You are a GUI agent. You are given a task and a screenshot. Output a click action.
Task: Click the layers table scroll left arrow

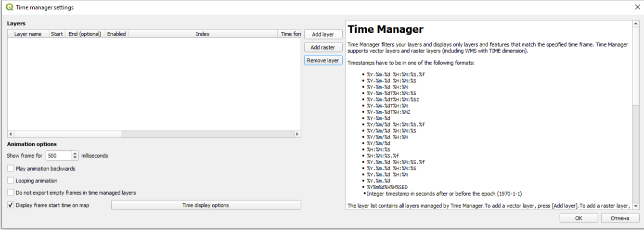pyautogui.click(x=11, y=134)
